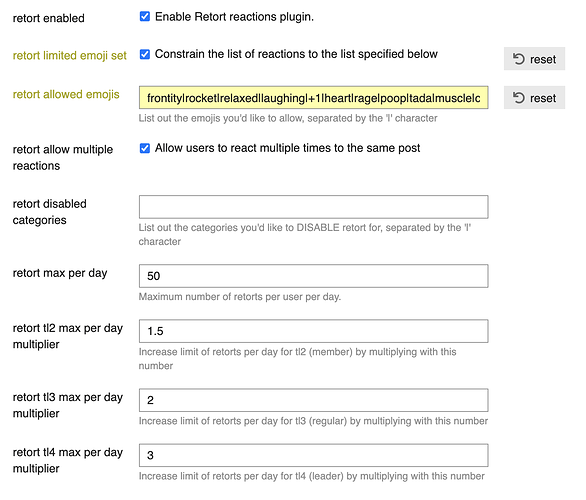Image resolution: width=586 pixels, height=500 pixels.
Task: Focus the retort disabled categories field
Action: coord(314,207)
